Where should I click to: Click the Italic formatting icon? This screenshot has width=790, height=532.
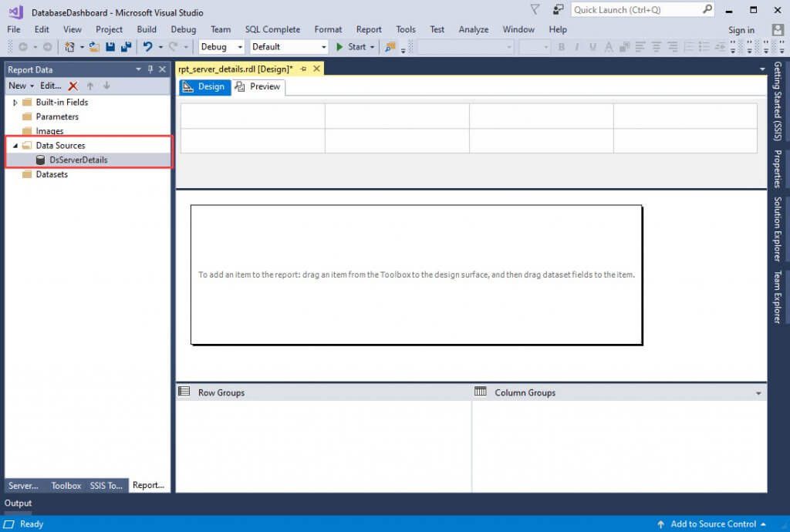click(x=576, y=47)
